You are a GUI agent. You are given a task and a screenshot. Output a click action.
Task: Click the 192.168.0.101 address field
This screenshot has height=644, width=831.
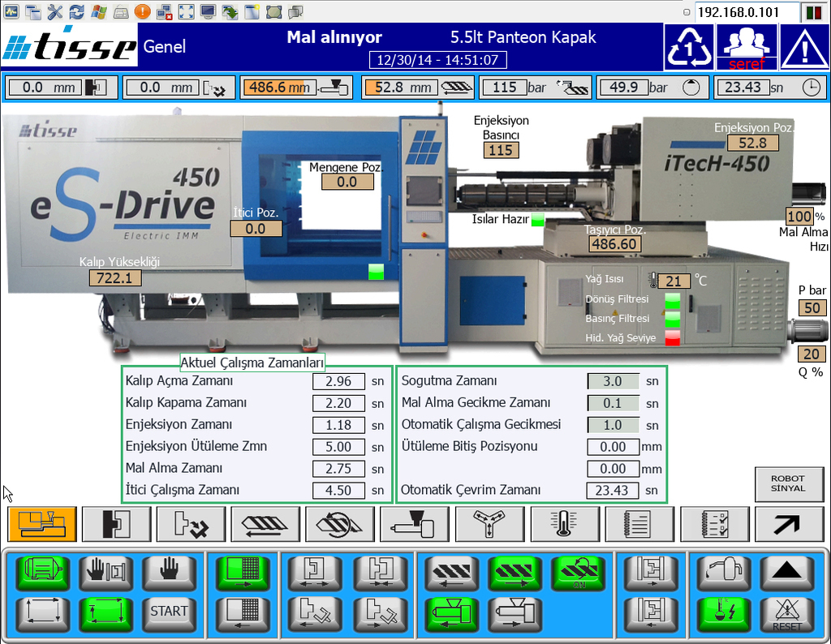747,11
